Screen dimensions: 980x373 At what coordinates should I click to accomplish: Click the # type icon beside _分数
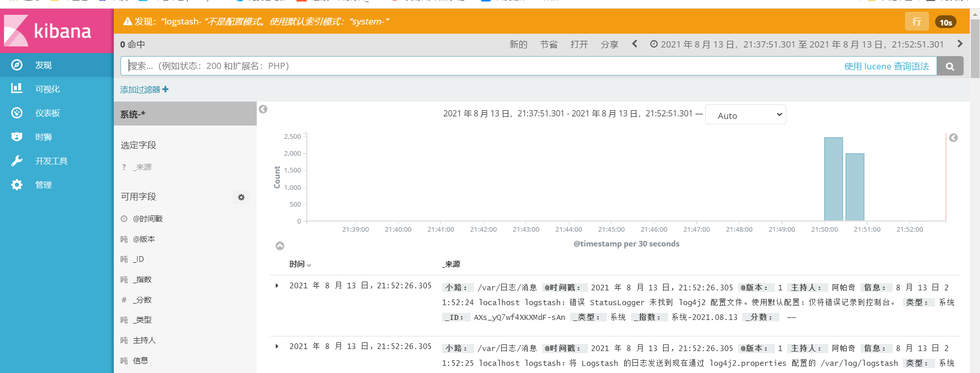(x=124, y=300)
